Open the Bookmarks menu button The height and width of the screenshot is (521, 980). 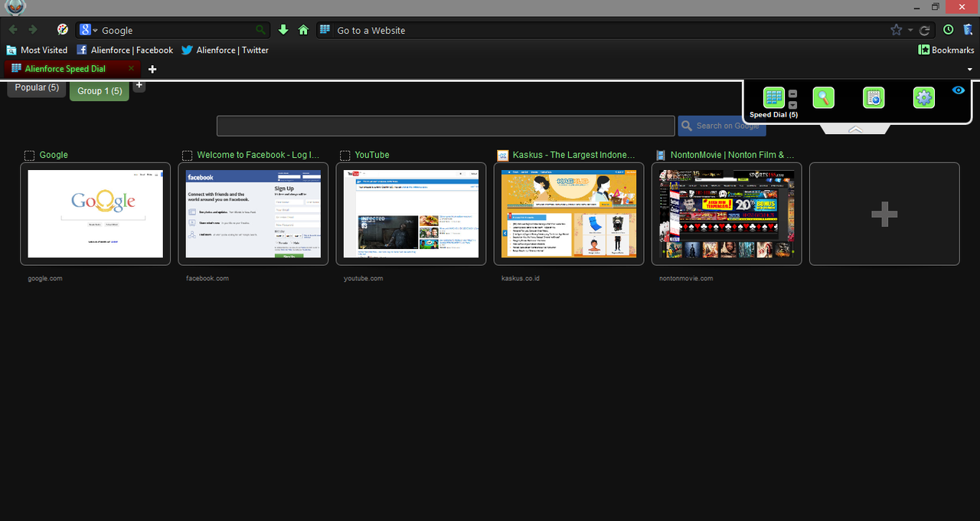(x=946, y=50)
